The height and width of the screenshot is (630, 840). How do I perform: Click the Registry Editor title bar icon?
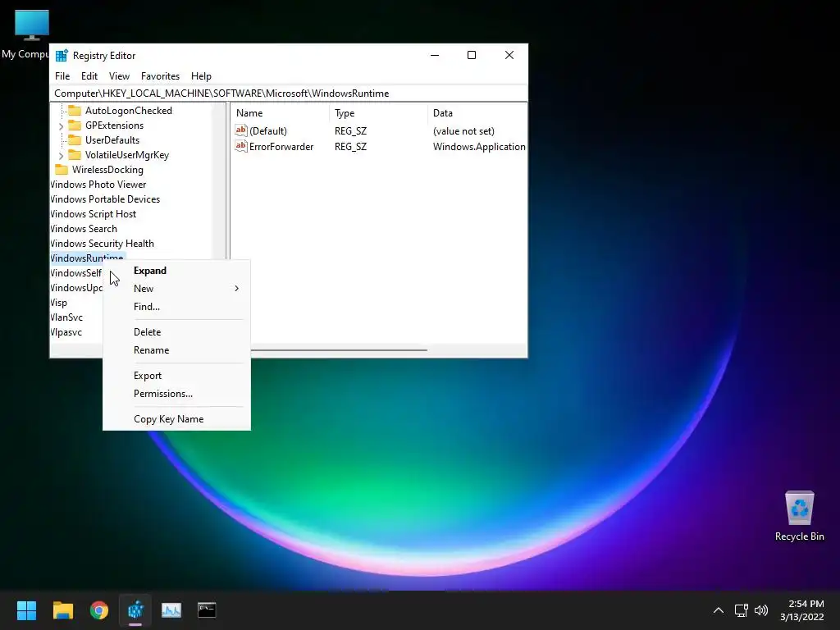tap(62, 55)
